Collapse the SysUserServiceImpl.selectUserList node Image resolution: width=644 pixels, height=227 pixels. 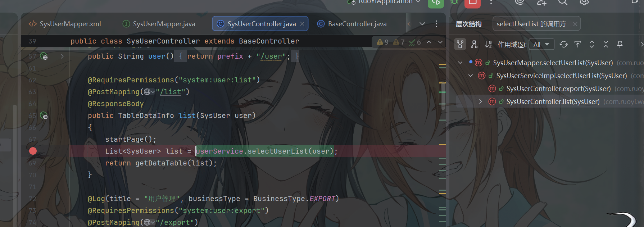(x=471, y=76)
